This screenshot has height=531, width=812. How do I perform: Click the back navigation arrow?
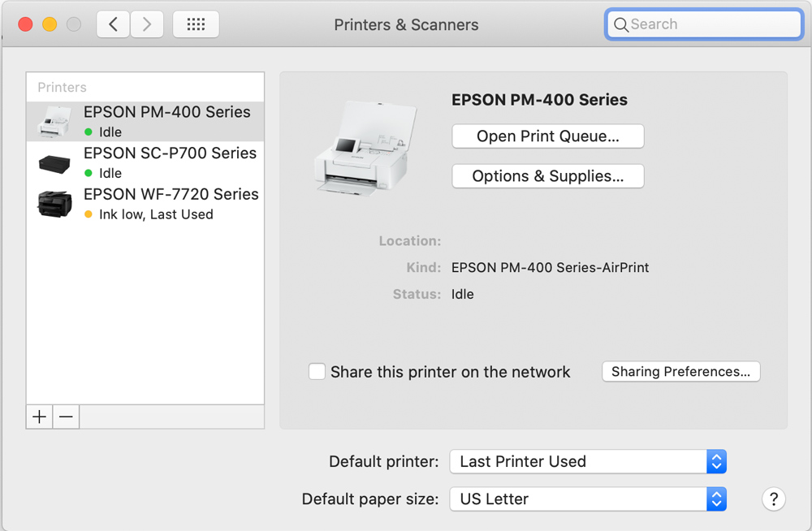click(113, 24)
